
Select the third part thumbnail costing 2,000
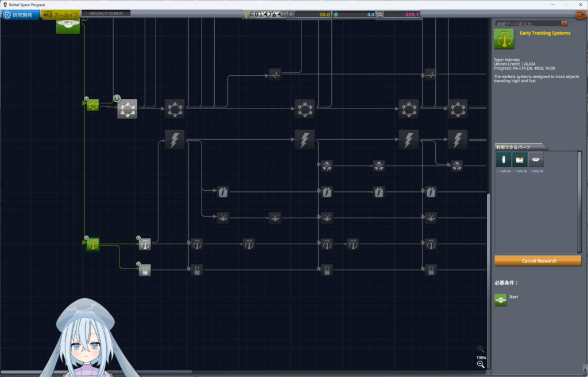pos(536,160)
